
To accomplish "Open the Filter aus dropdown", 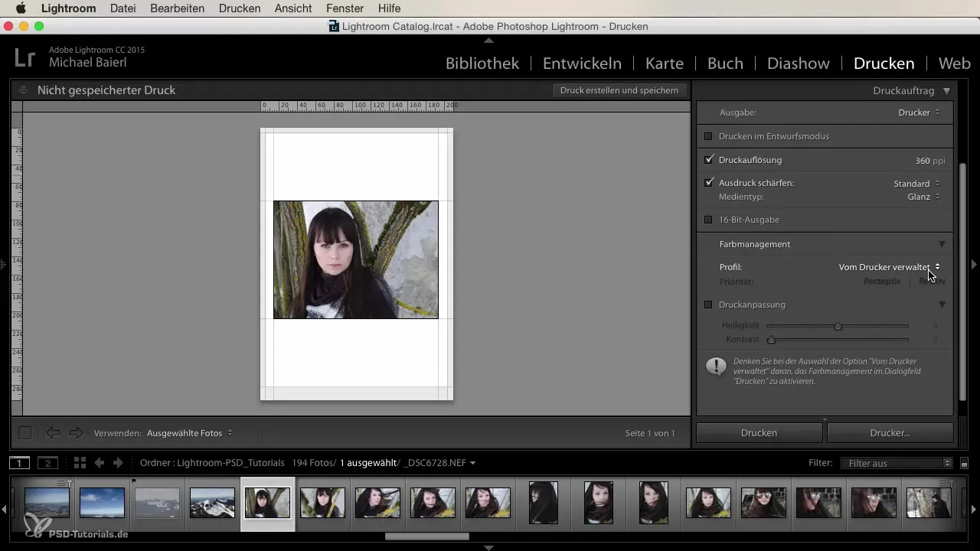I will [896, 463].
